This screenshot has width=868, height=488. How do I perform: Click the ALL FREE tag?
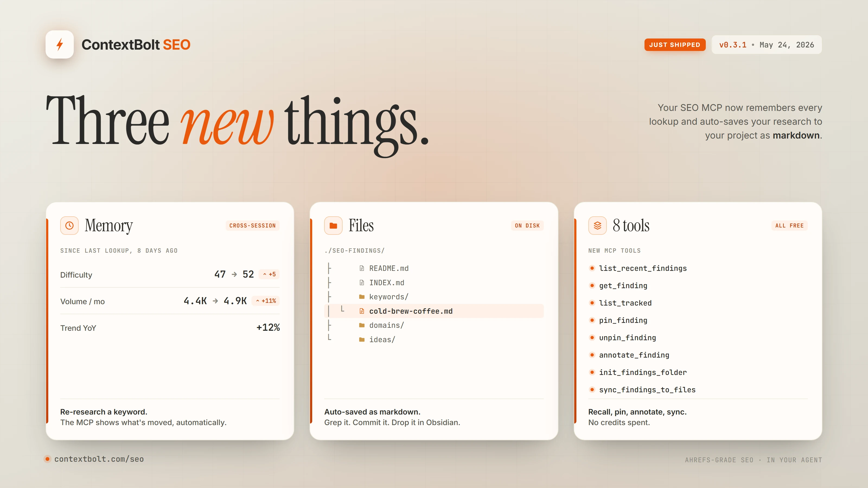[789, 226]
